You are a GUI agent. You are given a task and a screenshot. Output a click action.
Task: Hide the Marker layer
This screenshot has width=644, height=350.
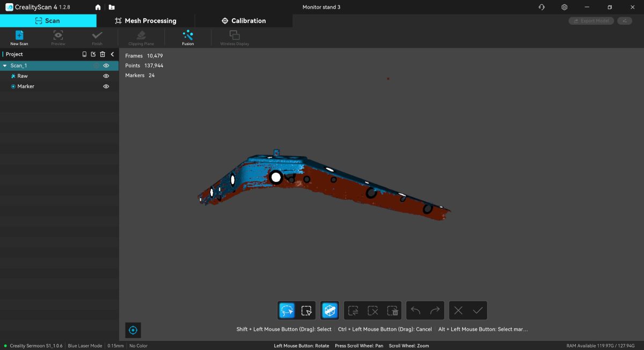point(106,86)
